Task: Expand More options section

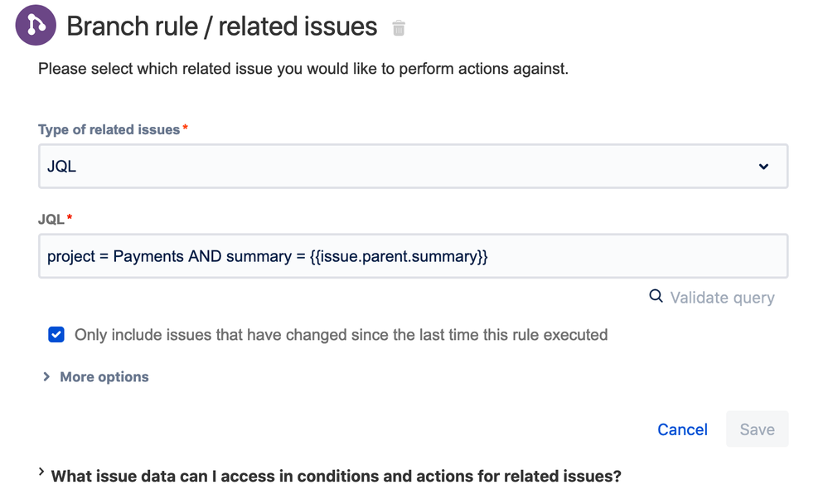Action: pos(104,377)
